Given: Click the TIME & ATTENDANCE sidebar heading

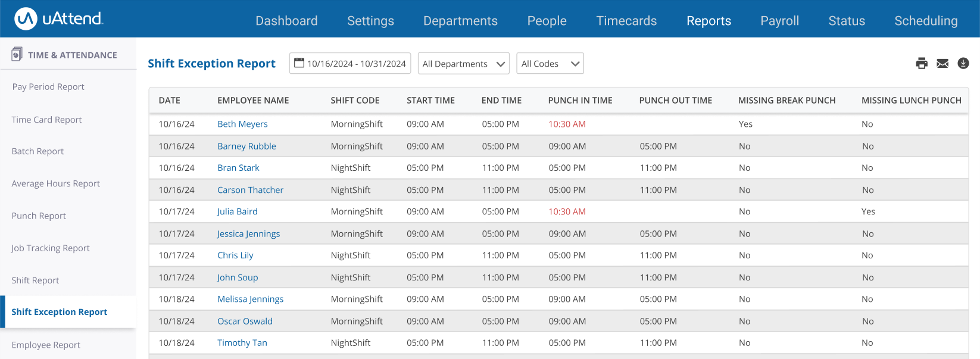Looking at the screenshot, I should tap(72, 55).
